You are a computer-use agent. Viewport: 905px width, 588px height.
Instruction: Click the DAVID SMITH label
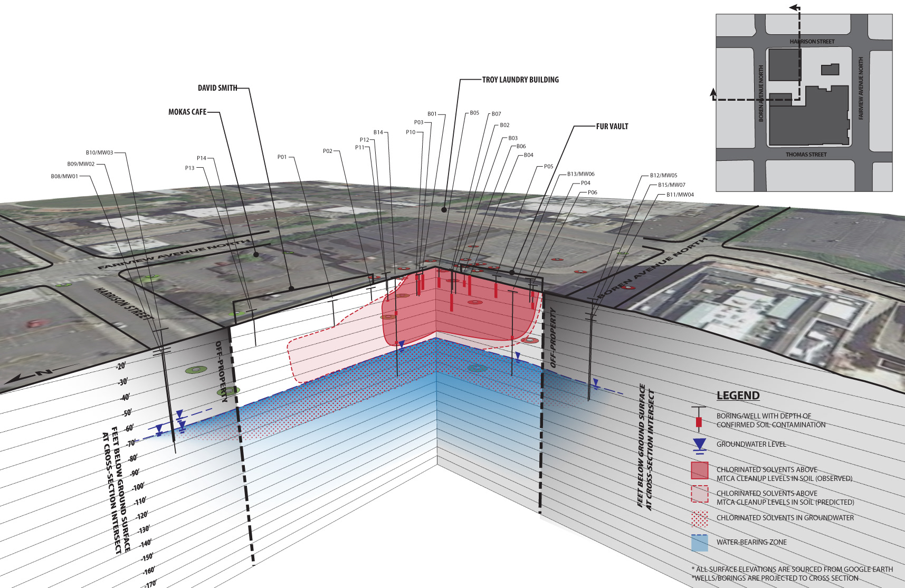point(217,88)
